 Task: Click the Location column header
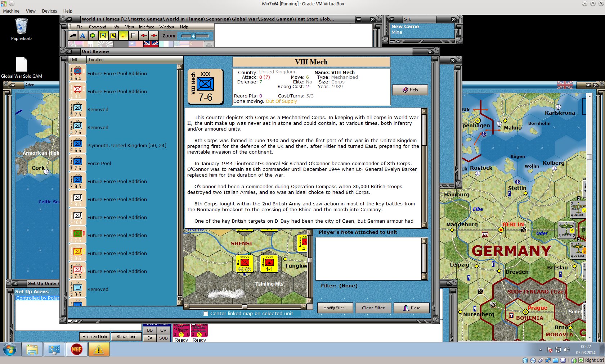135,60
